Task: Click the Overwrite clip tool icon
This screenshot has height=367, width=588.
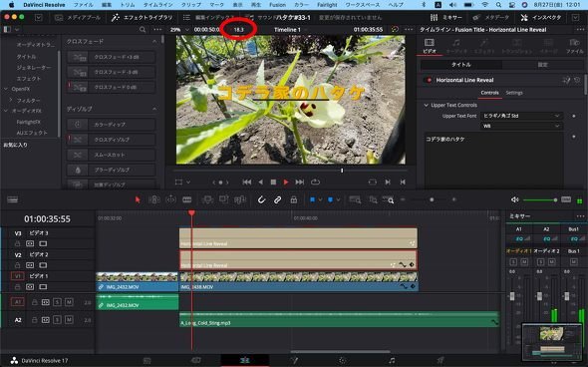Action: click(x=223, y=200)
